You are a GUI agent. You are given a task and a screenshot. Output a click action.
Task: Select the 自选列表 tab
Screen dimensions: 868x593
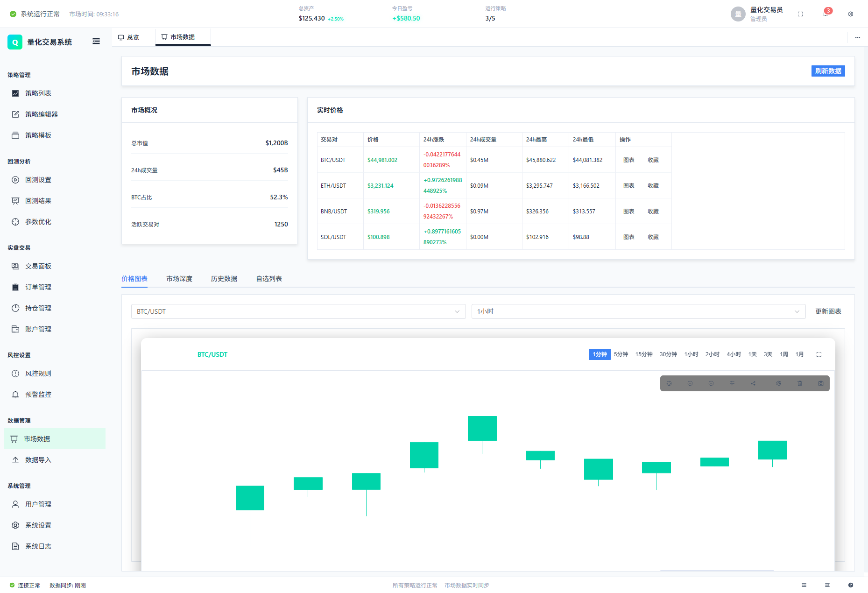269,279
